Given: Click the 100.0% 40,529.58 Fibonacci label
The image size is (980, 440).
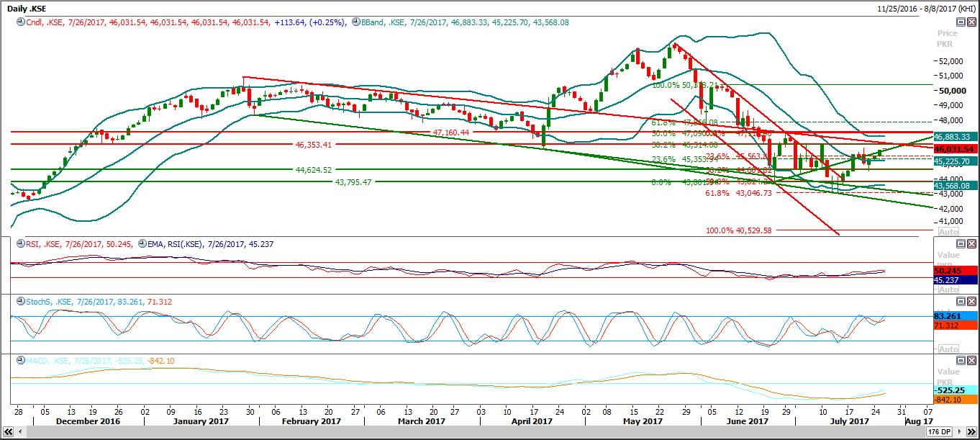Looking at the screenshot, I should coord(738,230).
